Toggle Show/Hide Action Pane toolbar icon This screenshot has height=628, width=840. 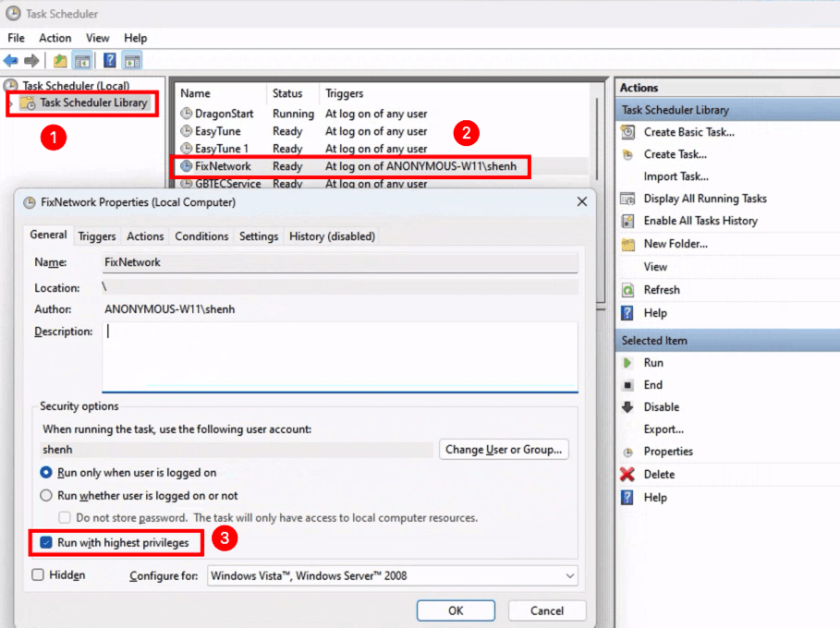click(132, 61)
